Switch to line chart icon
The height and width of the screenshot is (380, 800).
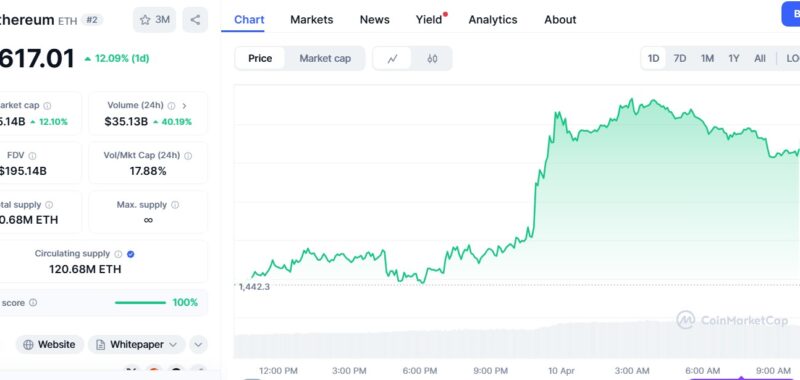point(392,59)
